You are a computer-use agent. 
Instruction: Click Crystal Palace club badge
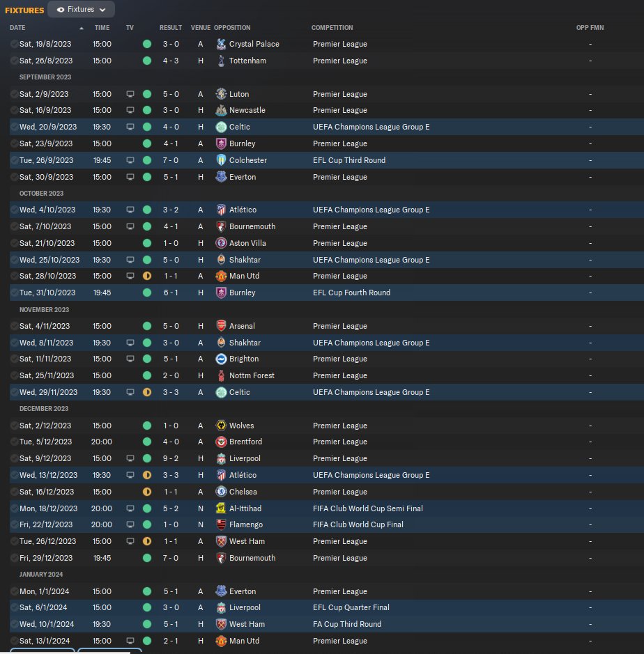click(x=221, y=44)
